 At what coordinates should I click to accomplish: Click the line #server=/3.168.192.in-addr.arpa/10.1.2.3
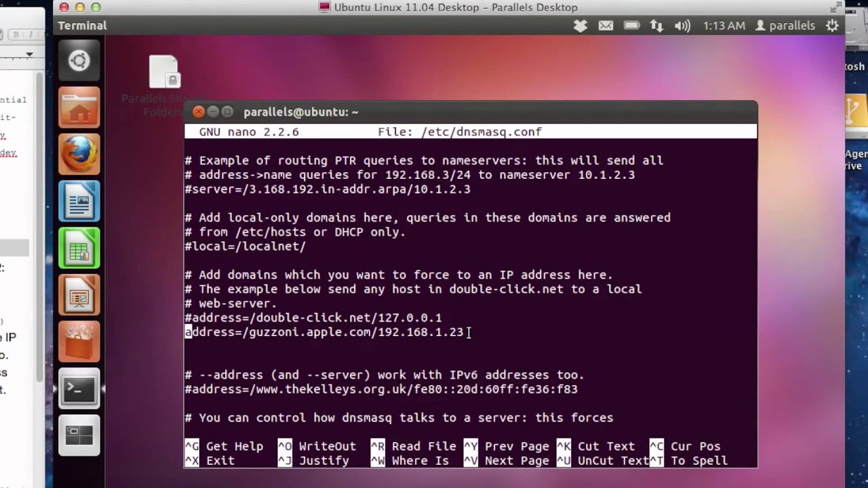[328, 189]
